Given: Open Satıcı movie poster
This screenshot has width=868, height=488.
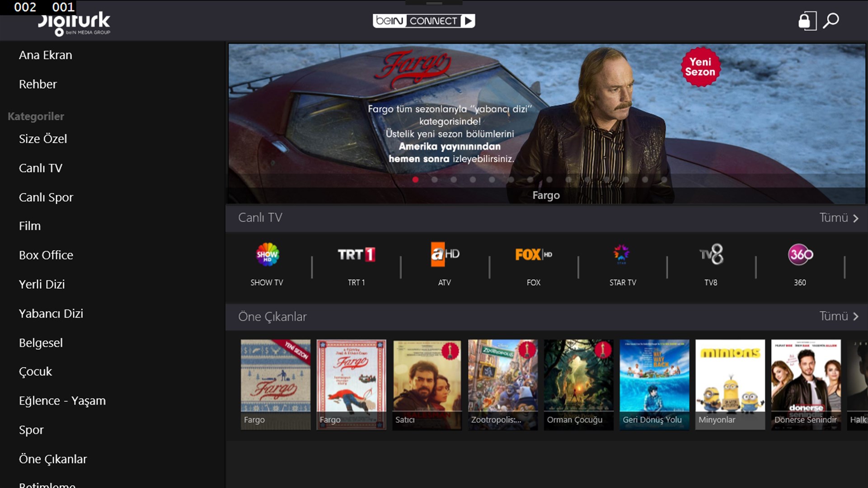Looking at the screenshot, I should [427, 385].
